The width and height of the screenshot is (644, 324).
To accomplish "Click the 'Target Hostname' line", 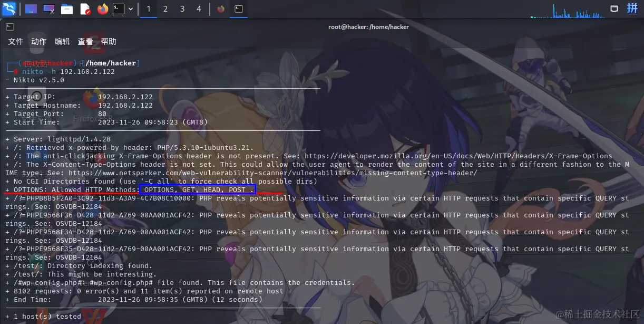I will pos(79,106).
